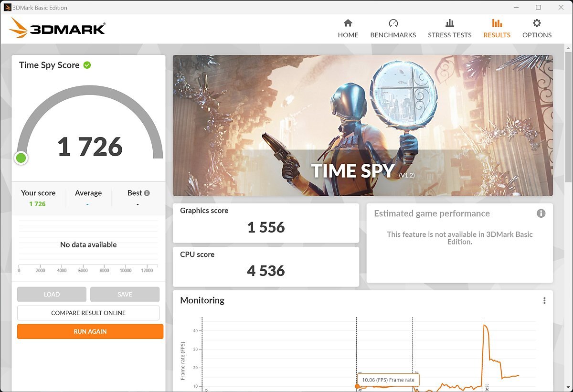Click Compare Result Online
Image resolution: width=573 pixels, height=392 pixels.
point(88,313)
